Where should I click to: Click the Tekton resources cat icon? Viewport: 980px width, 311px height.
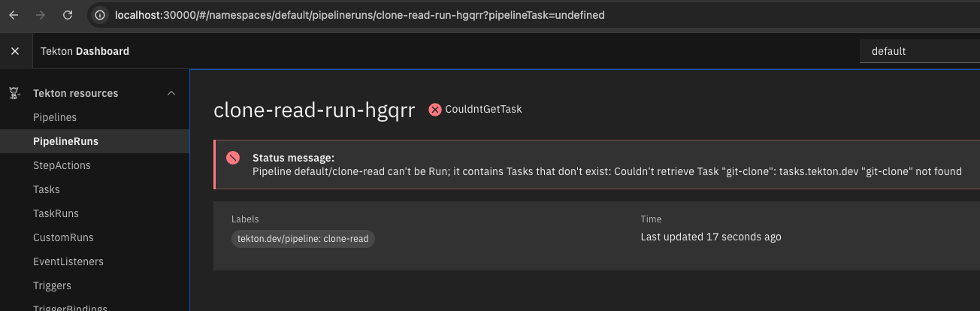point(14,93)
